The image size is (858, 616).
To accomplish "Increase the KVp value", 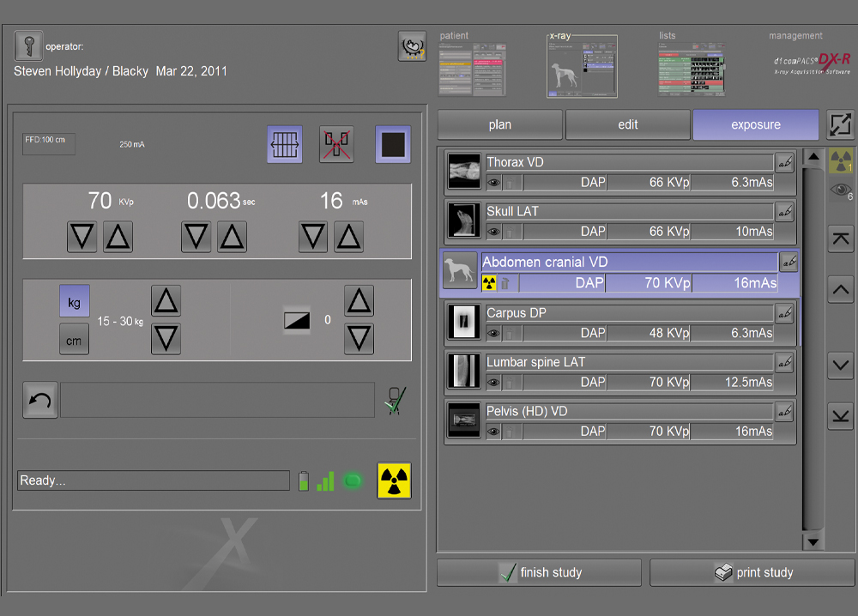I will point(118,236).
